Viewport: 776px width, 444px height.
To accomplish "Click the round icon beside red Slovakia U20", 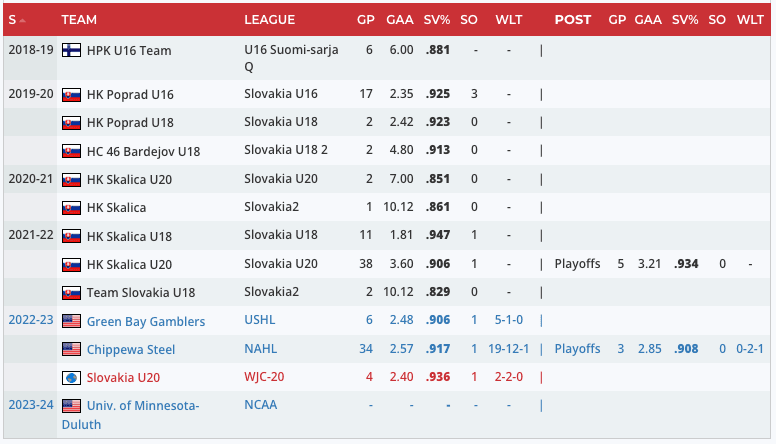I will 71,378.
